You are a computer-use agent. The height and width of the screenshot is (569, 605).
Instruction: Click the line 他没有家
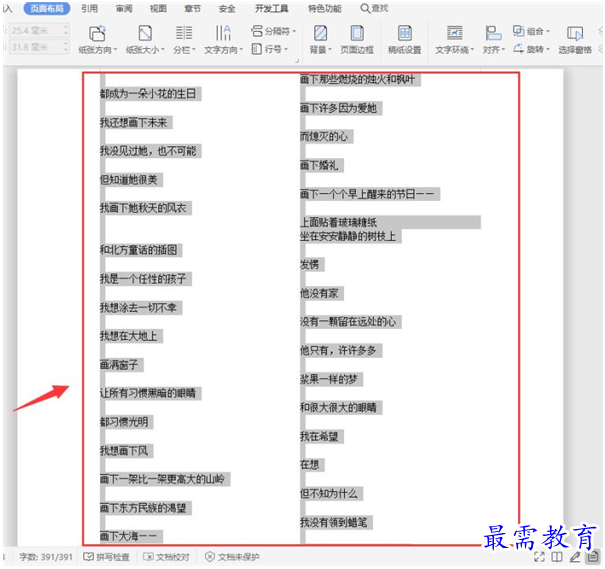click(319, 294)
